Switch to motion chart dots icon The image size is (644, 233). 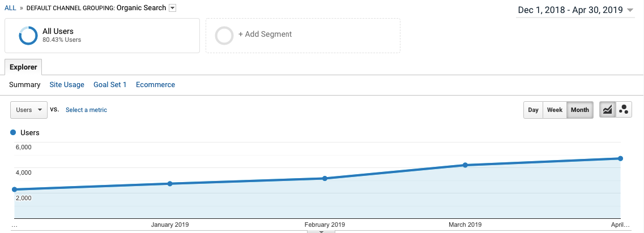624,110
